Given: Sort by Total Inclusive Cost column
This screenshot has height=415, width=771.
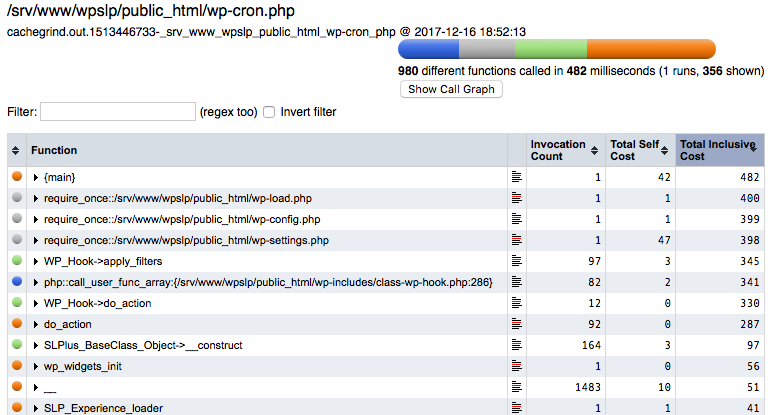Looking at the screenshot, I should point(720,150).
